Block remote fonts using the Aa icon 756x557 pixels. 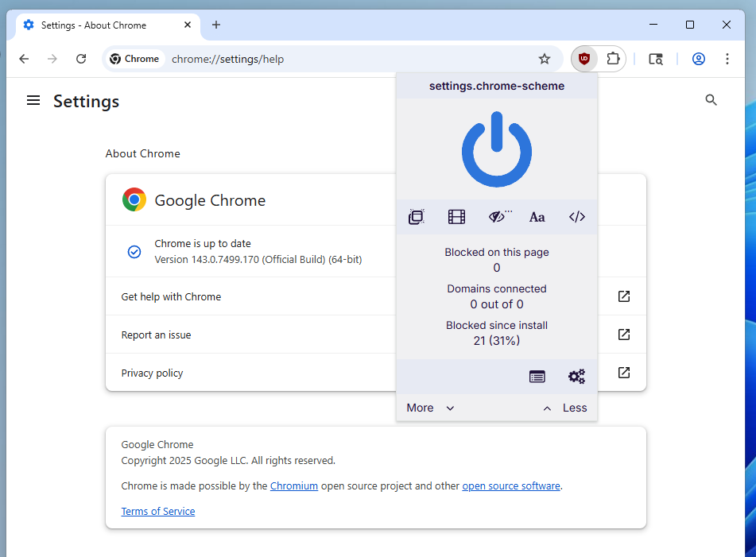coord(537,216)
